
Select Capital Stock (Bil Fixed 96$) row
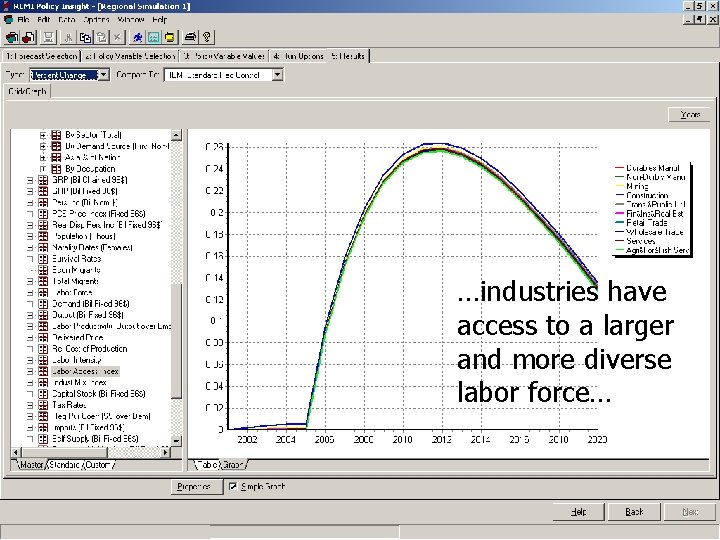click(98, 394)
